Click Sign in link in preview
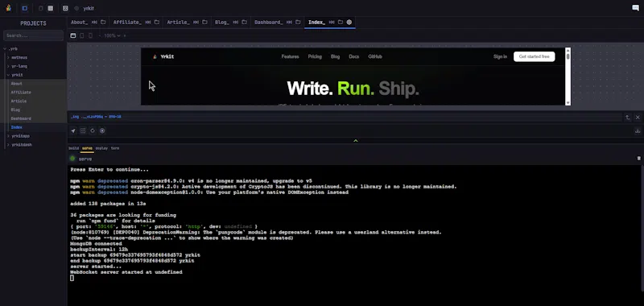Screen dimensions: 644x306 [500, 56]
